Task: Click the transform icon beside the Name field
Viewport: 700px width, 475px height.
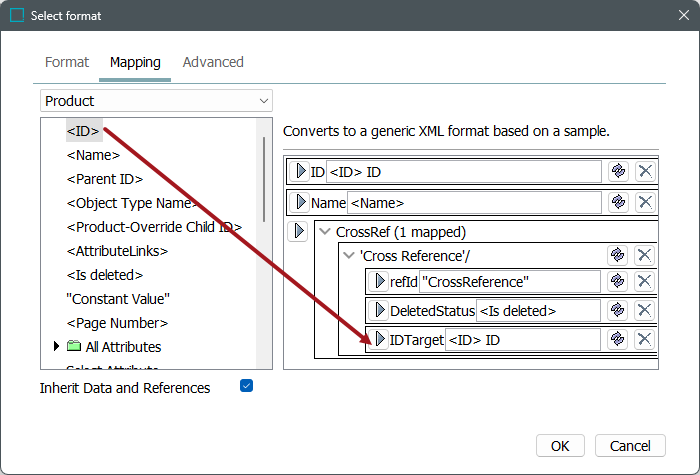Action: 618,202
